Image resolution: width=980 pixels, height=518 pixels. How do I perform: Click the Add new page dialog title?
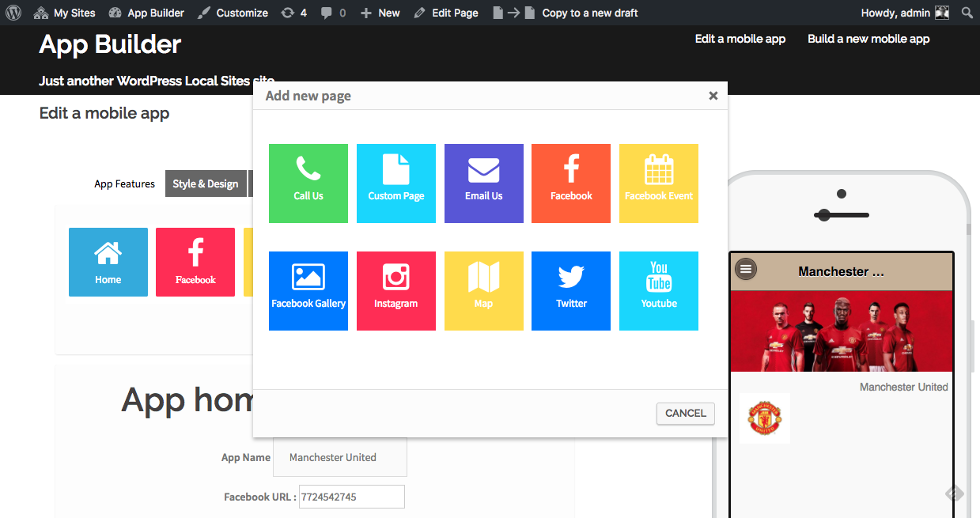tap(308, 96)
